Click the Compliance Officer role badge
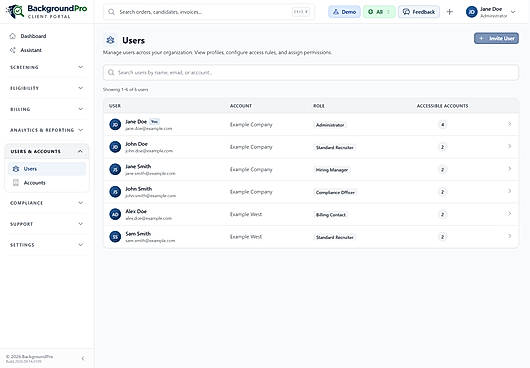This screenshot has width=530, height=368. point(335,192)
